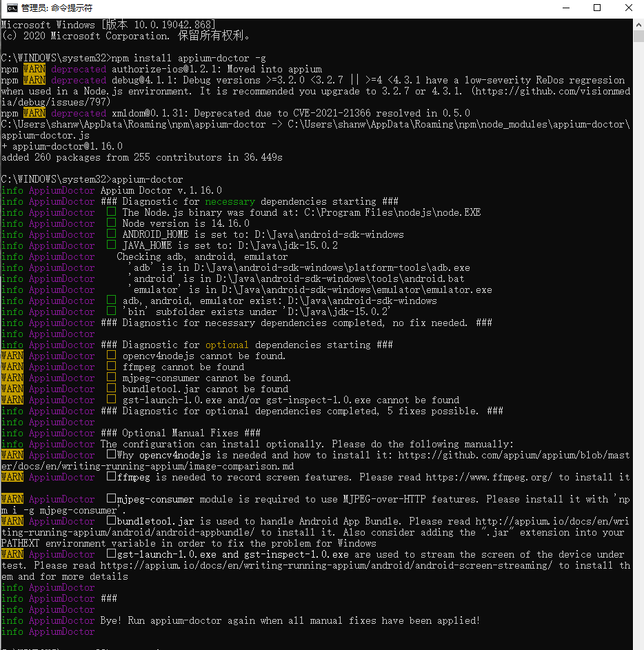
Task: Click the text '(c) 2020 Microsoft Corporation'
Action: point(85,36)
